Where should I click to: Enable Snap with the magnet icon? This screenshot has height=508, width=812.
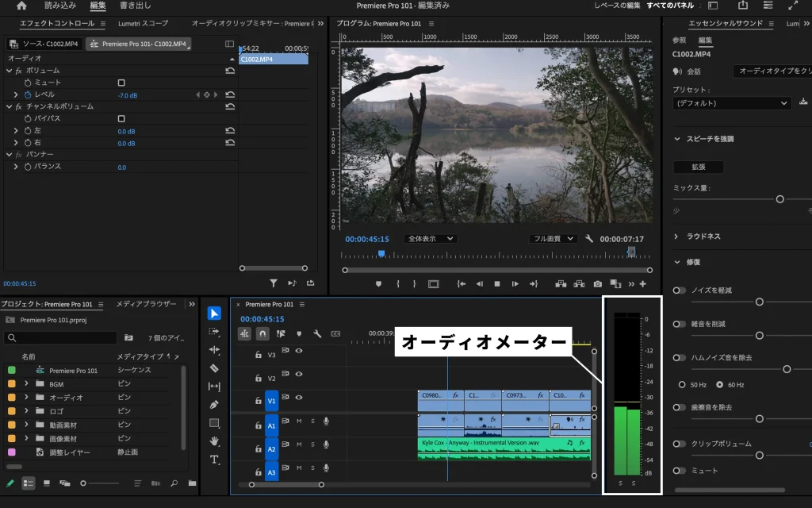coord(262,333)
